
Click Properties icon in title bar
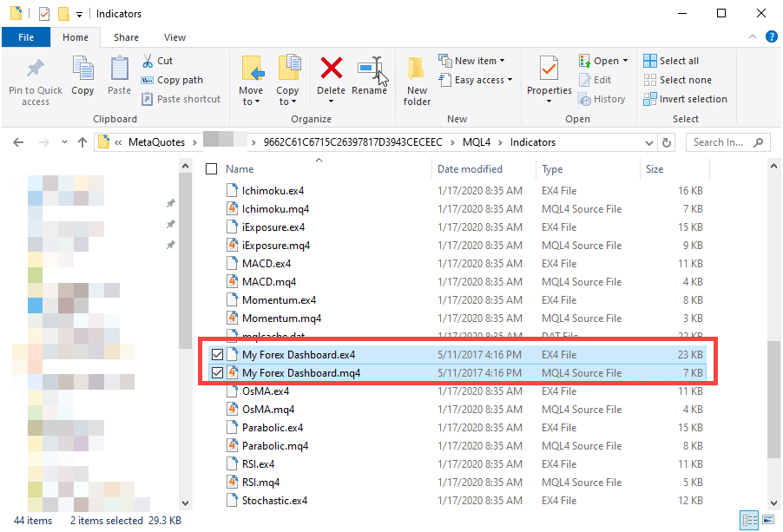[x=44, y=14]
